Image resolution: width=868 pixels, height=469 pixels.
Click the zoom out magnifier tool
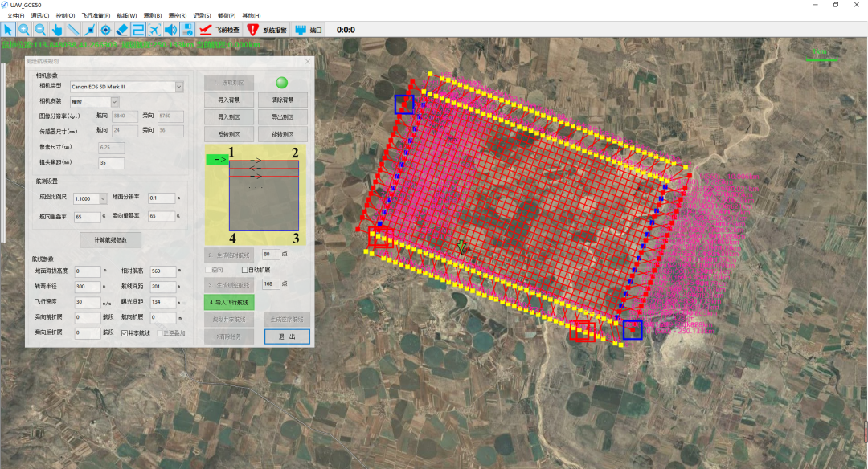[x=40, y=30]
